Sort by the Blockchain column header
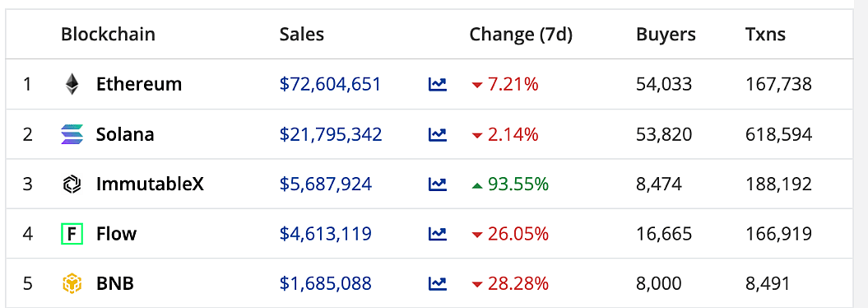868x308 pixels. coord(108,35)
